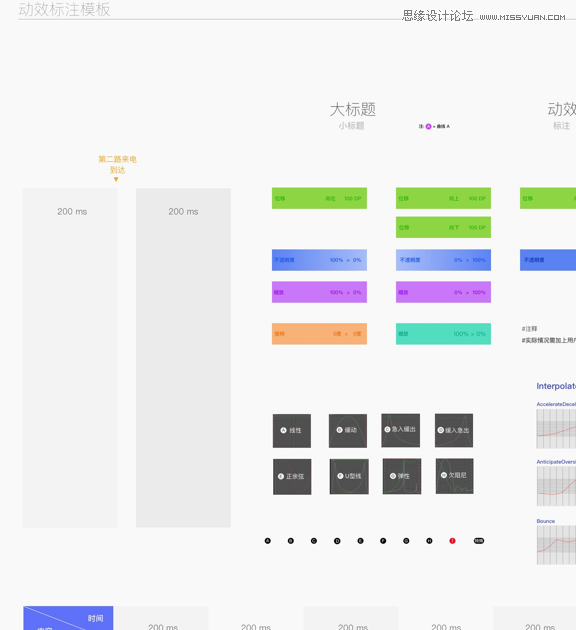Click the purple A badge in legend note
Viewport: 576px width, 630px height.
(429, 126)
